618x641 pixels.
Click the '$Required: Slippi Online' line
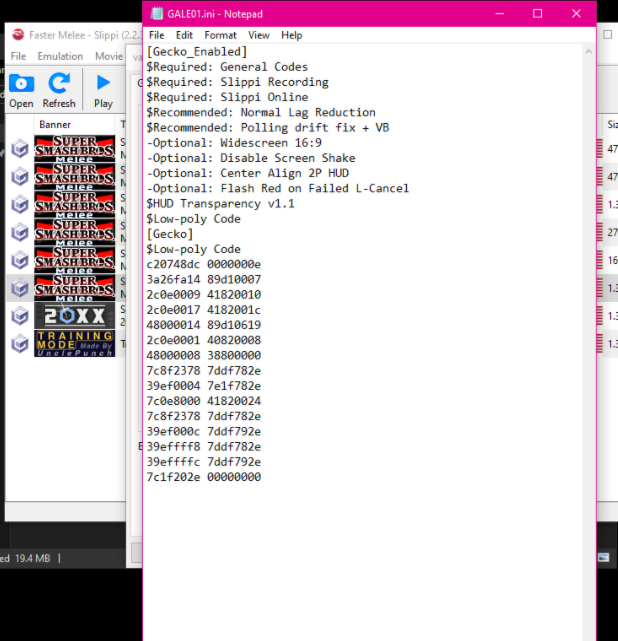click(x=227, y=97)
